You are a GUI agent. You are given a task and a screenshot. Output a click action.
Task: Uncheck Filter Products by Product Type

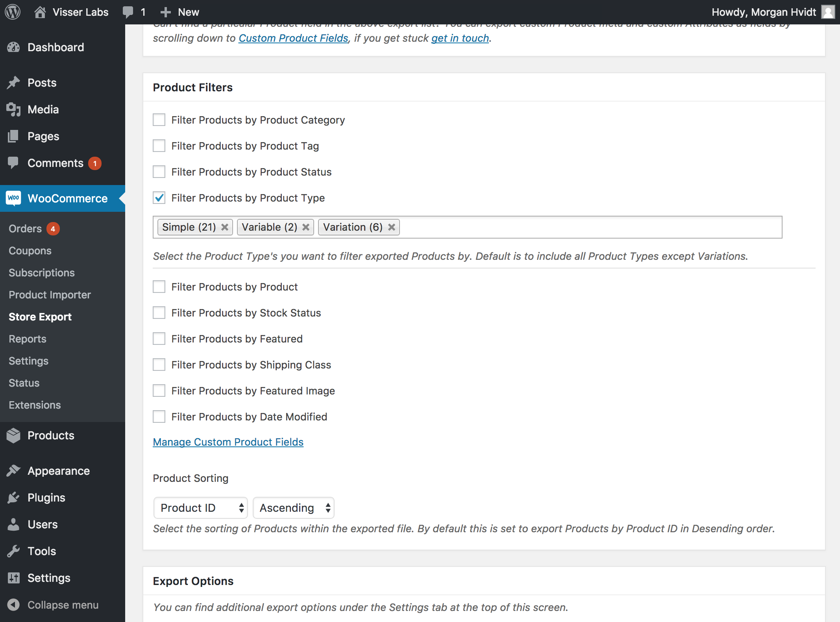159,198
